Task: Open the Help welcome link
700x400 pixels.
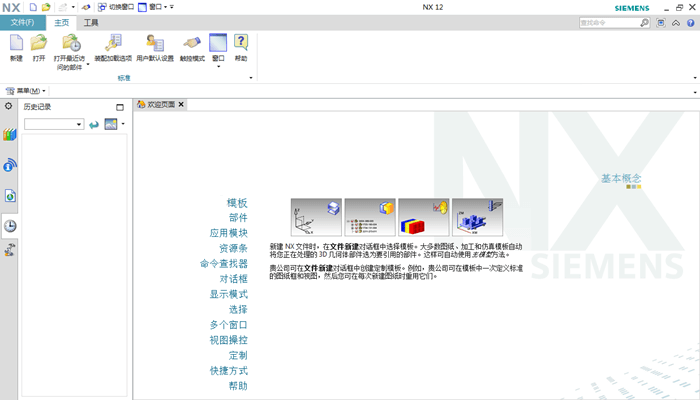Action: (238, 386)
